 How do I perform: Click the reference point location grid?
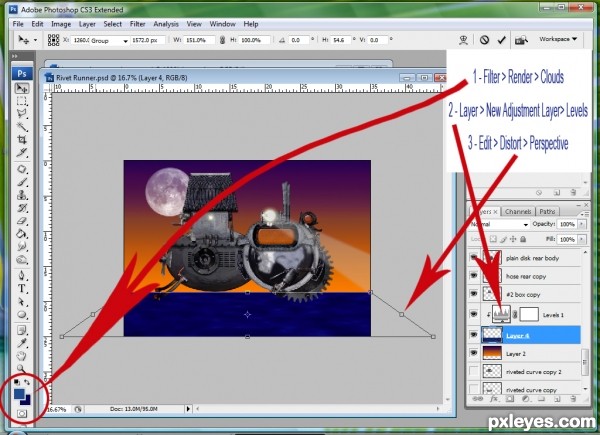click(53, 40)
